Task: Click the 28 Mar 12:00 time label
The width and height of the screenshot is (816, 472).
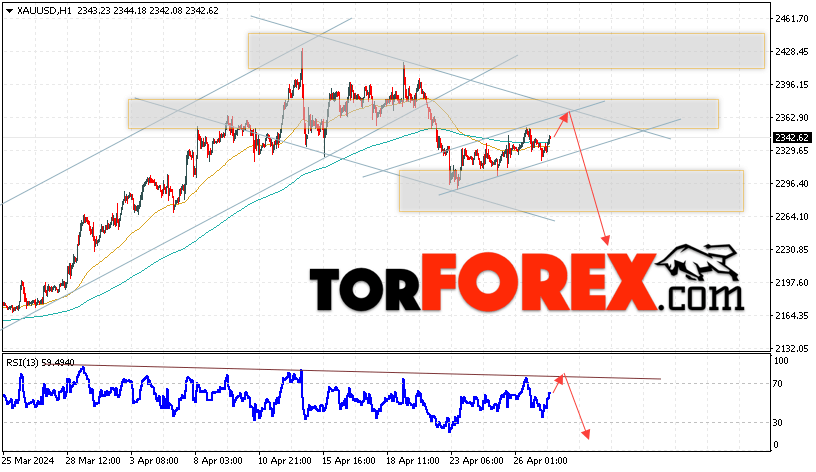Action: [x=93, y=461]
